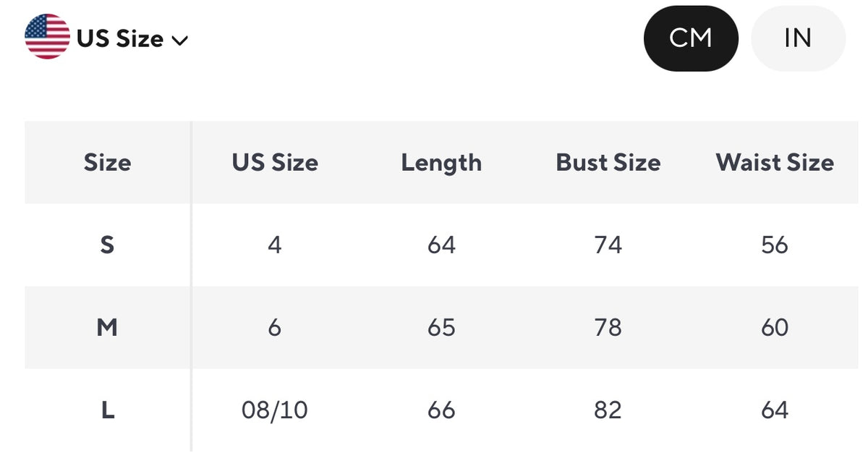This screenshot has width=868, height=461.
Task: Click length value 66 for L
Action: coord(441,410)
